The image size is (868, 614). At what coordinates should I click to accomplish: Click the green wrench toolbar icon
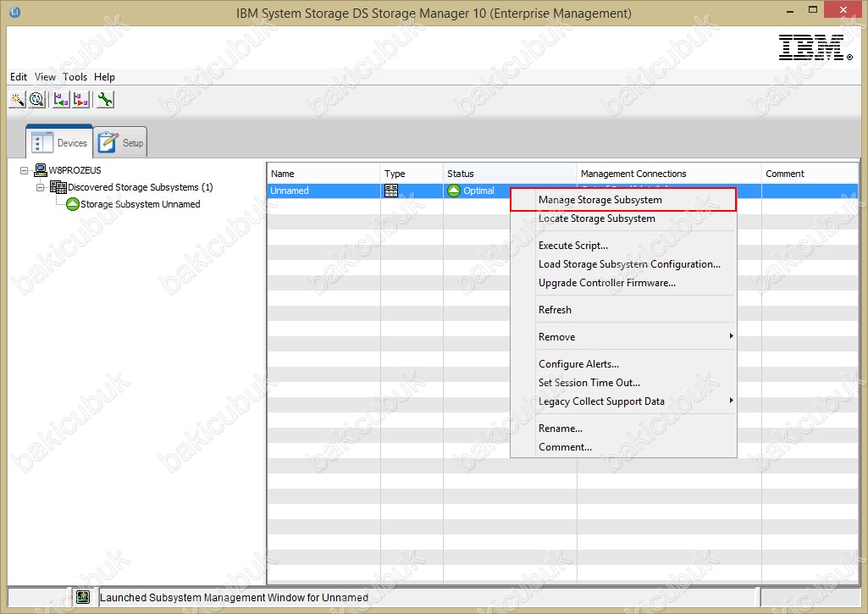point(105,100)
